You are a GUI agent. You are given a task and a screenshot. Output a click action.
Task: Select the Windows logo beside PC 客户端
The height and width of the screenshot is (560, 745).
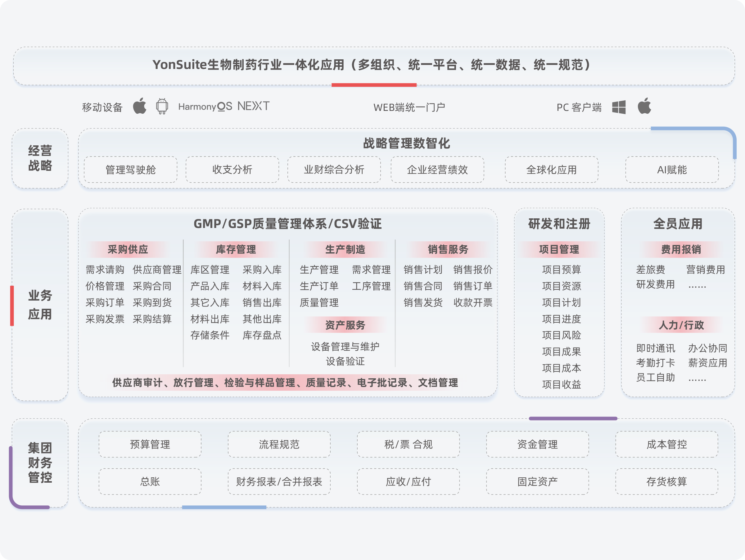619,107
